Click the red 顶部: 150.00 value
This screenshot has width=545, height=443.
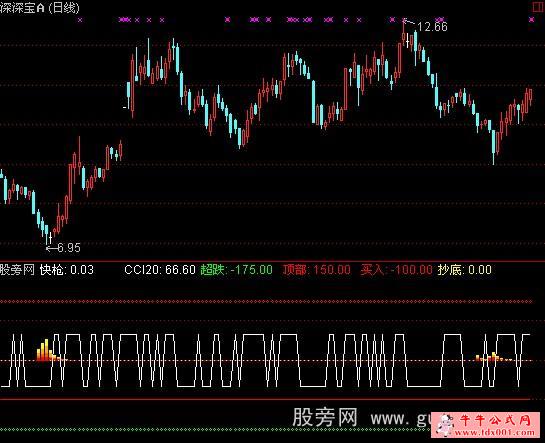coord(317,270)
